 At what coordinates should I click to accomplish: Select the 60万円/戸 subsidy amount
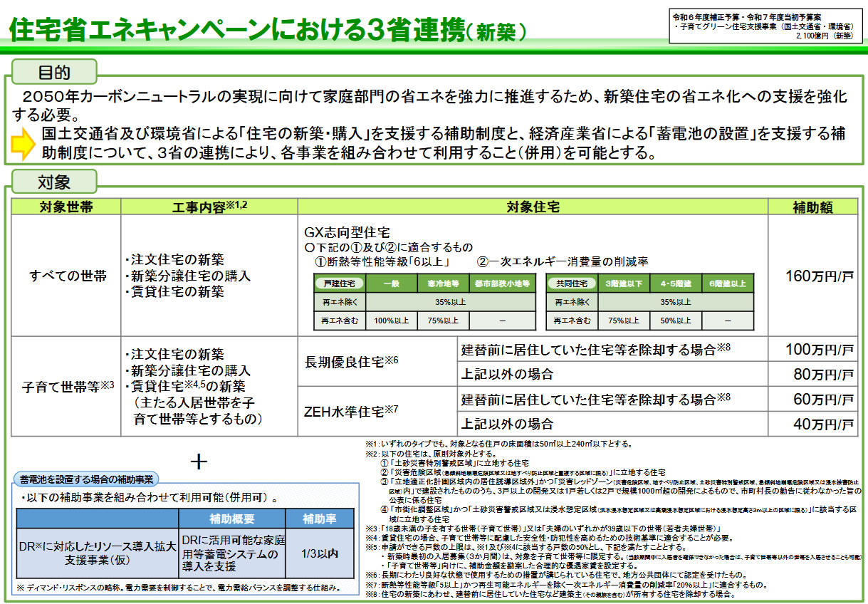tap(824, 399)
